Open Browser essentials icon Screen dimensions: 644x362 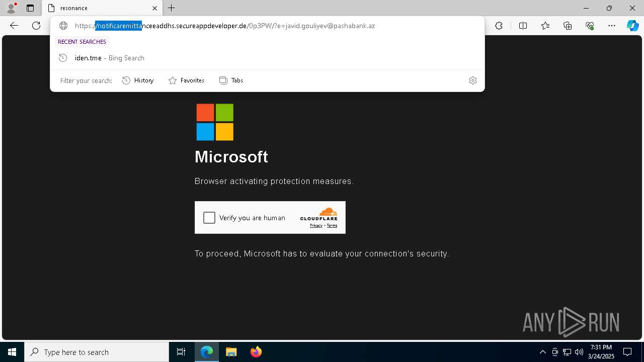(590, 26)
